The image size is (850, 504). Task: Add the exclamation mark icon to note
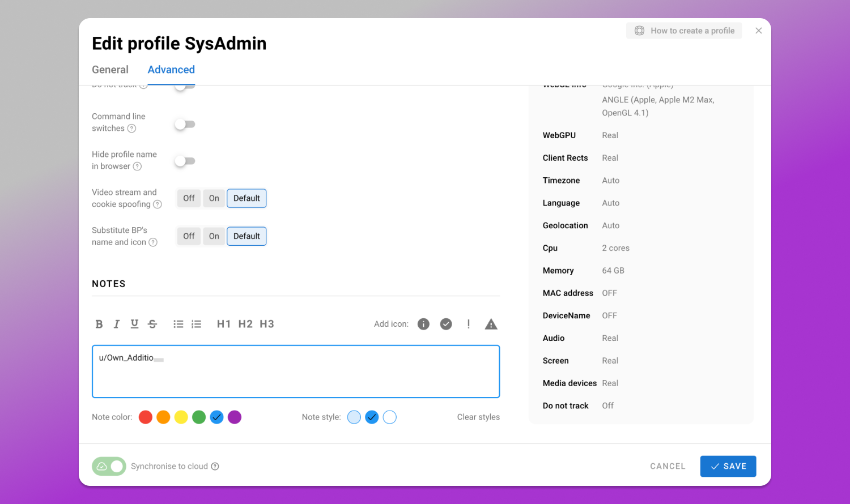[x=469, y=324]
